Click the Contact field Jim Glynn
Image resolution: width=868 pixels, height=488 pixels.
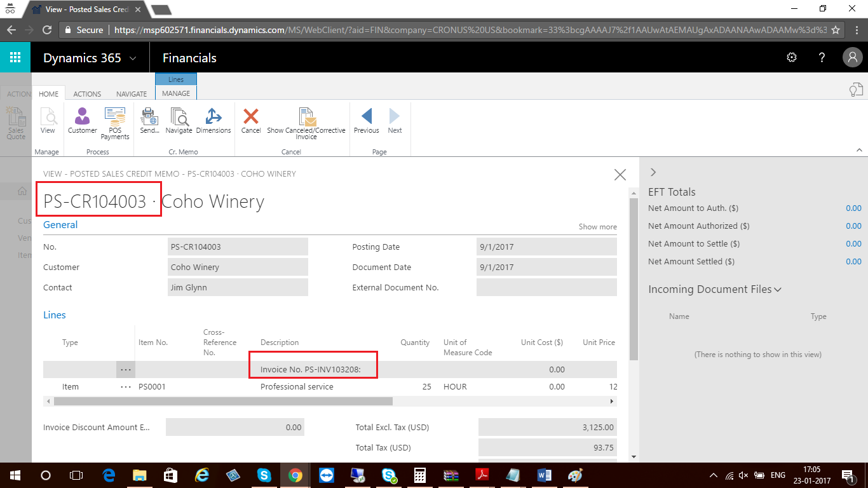(x=238, y=287)
